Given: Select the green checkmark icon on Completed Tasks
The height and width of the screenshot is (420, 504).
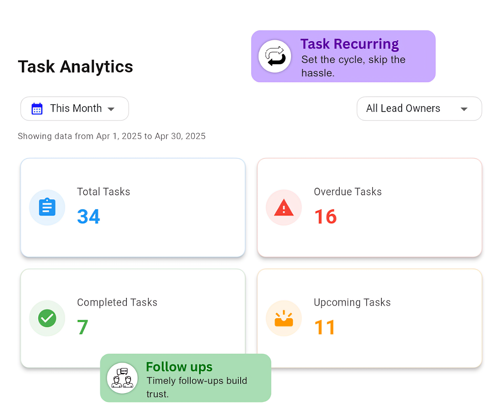Looking at the screenshot, I should [x=47, y=318].
